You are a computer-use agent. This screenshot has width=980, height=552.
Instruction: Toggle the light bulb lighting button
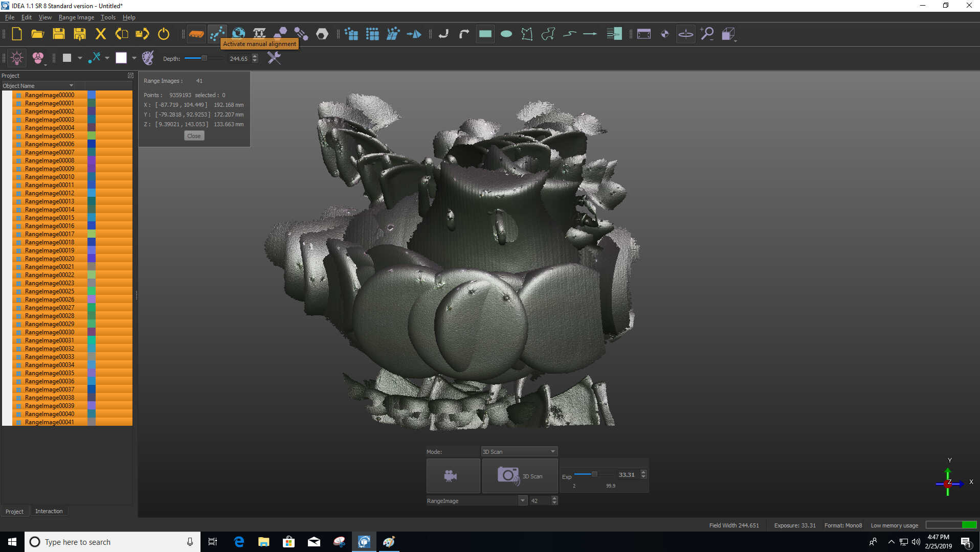tap(17, 58)
